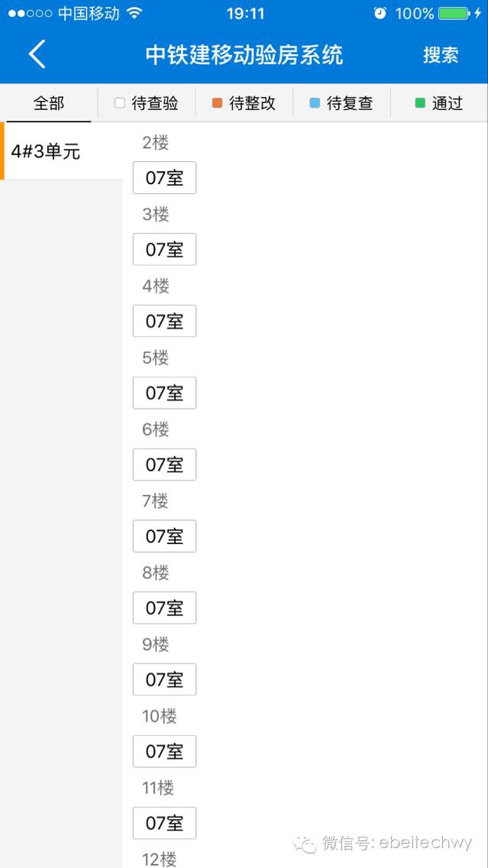Filter by 待查验 status
The image size is (488, 868).
[x=147, y=103]
